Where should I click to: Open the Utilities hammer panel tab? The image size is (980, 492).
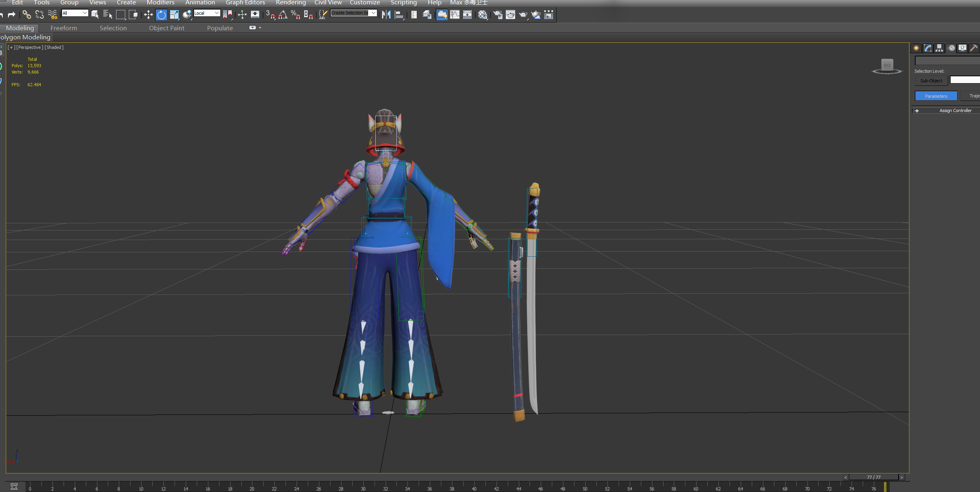click(974, 48)
